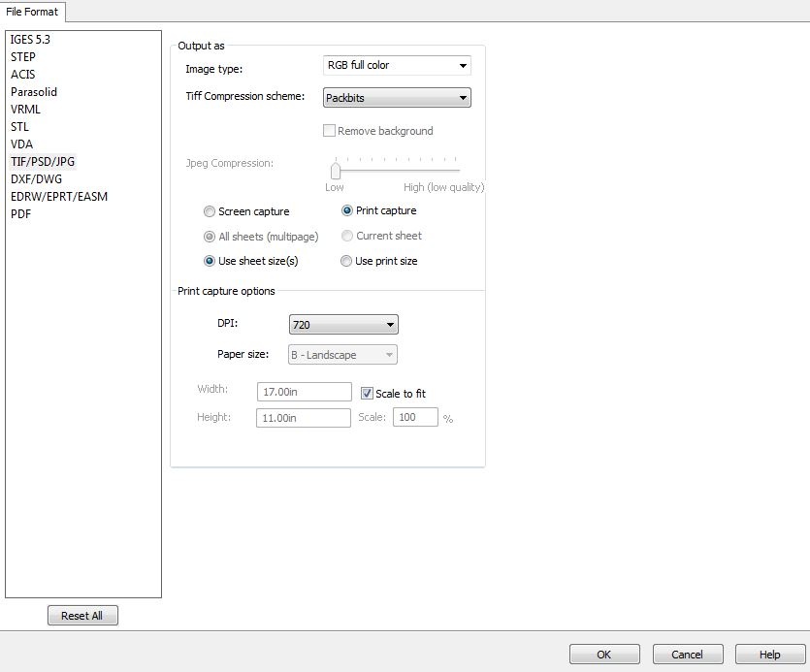Select PDF in the format list

click(x=20, y=214)
